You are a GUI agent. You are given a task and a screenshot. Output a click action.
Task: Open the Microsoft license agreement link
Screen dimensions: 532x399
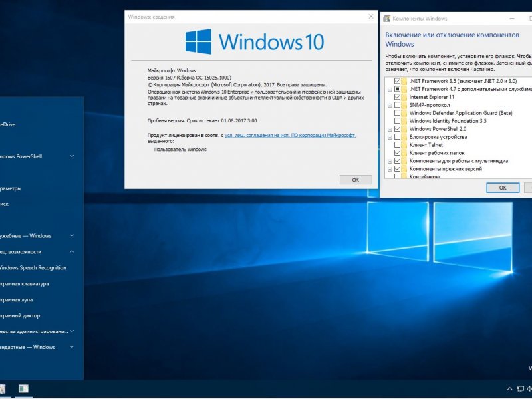click(290, 135)
